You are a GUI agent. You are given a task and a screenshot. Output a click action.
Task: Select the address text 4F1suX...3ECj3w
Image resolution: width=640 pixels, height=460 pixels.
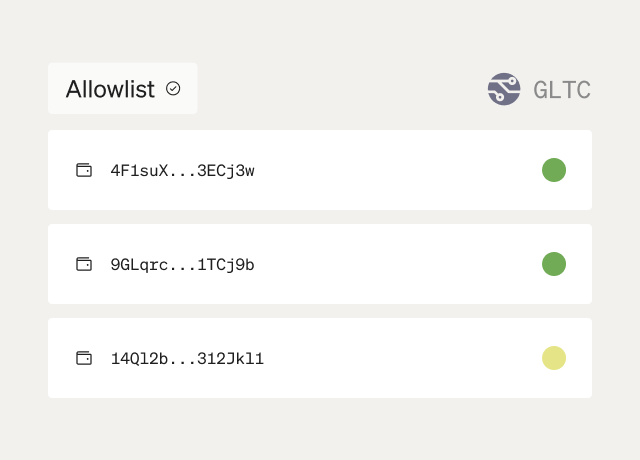tap(182, 170)
